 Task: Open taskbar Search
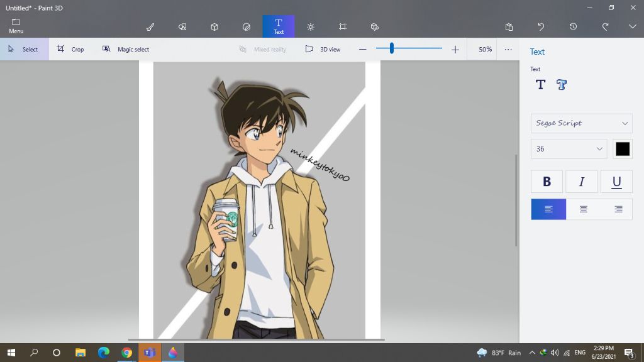tap(34, 353)
